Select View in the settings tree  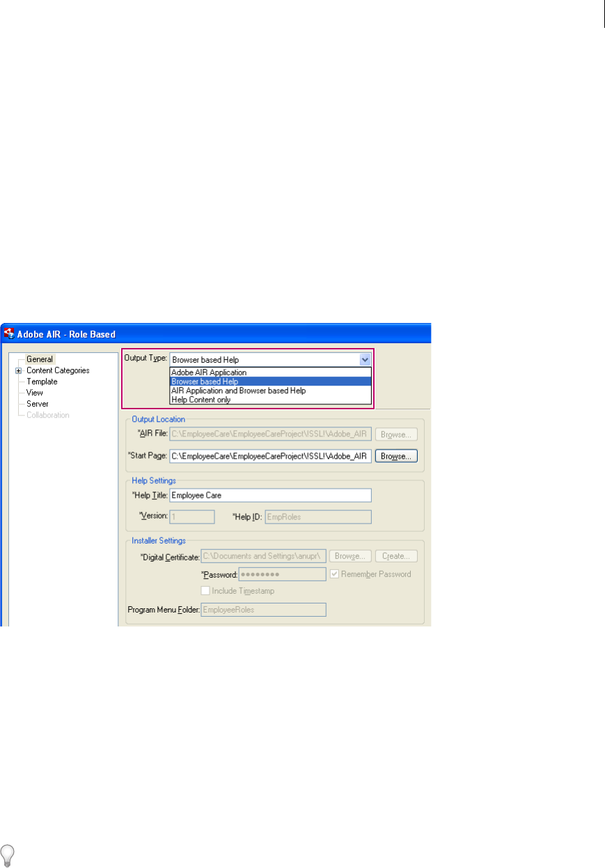coord(35,393)
